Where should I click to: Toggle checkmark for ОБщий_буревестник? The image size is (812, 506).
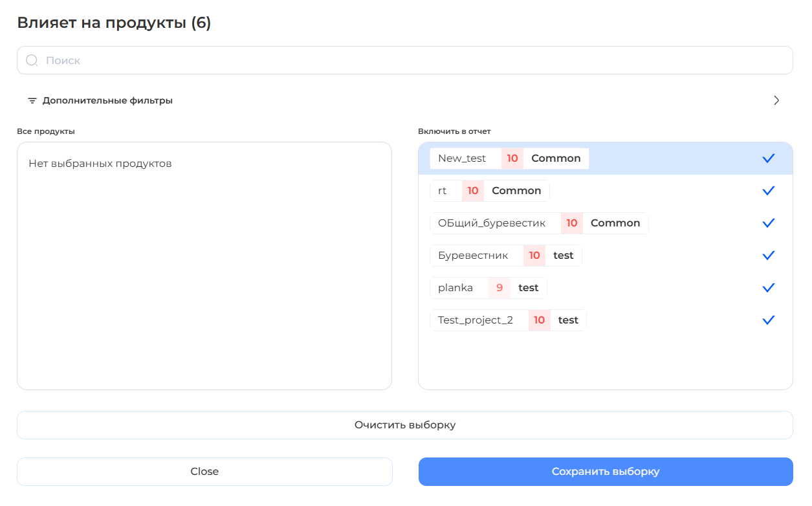[x=768, y=223]
